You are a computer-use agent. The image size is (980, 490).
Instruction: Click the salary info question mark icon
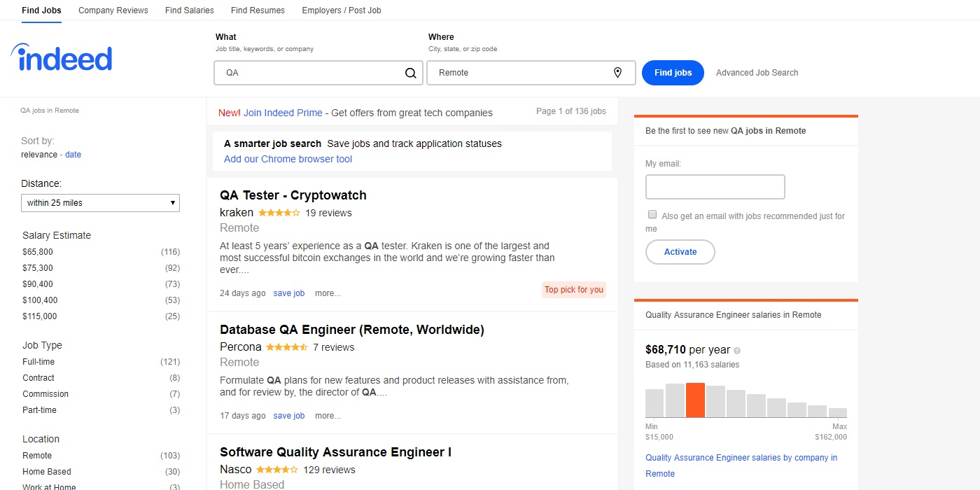[737, 351]
